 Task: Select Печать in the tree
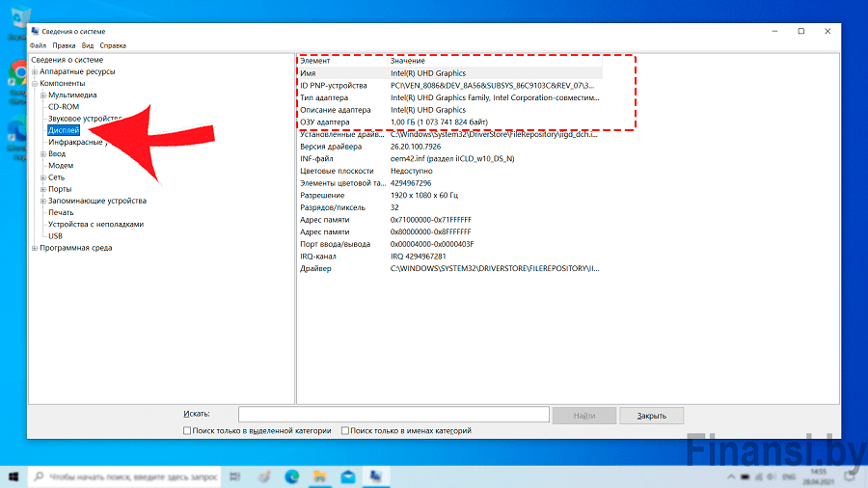[x=61, y=212]
